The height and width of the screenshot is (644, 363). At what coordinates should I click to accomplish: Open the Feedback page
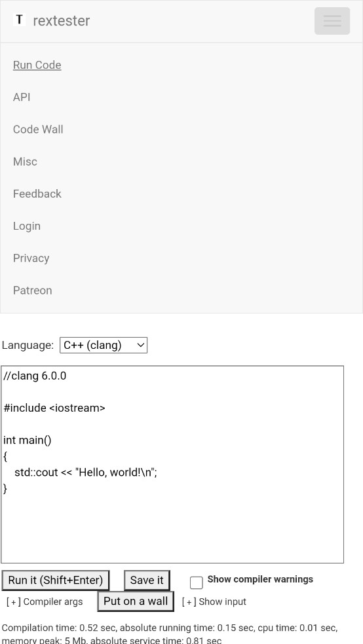pos(37,194)
